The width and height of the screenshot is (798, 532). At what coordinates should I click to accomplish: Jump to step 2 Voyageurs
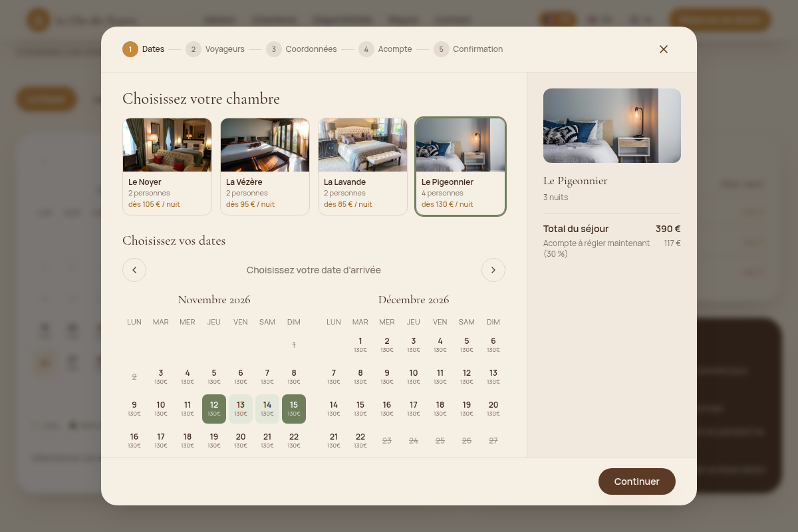[215, 49]
